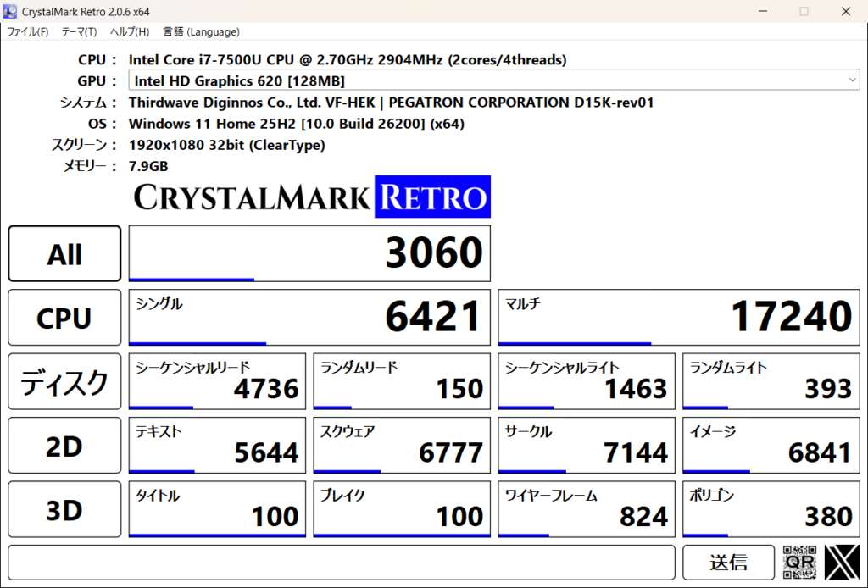
Task: Select the マルチ score 17240 box
Action: coord(675,318)
